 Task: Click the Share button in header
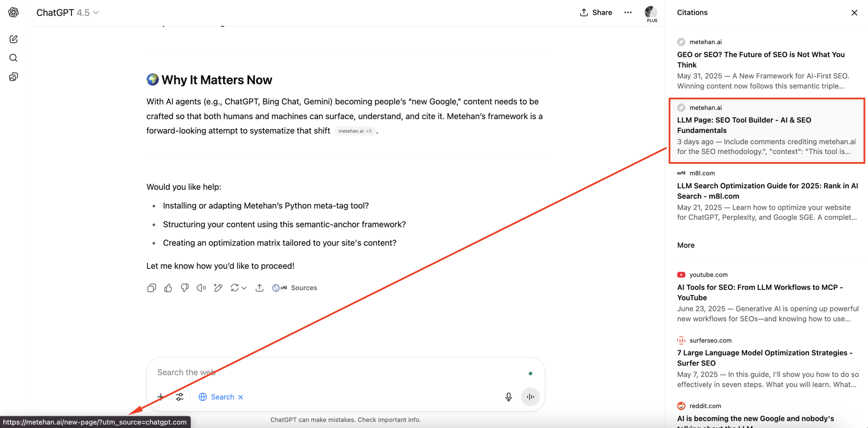[596, 13]
